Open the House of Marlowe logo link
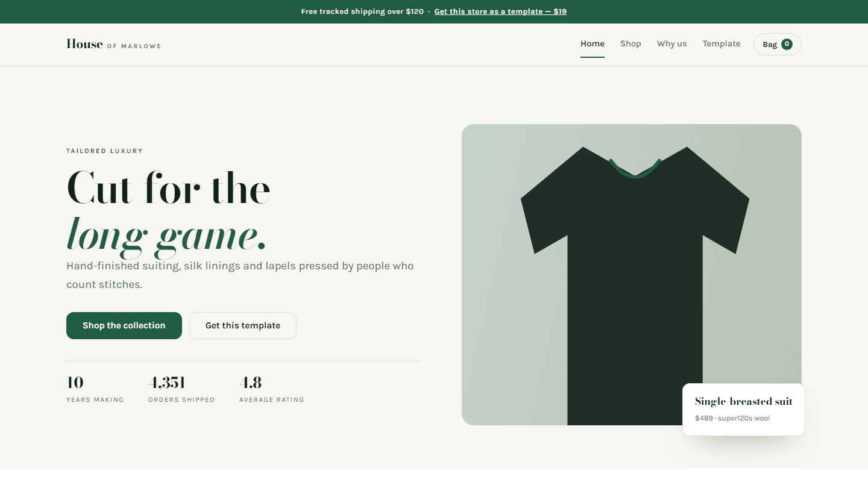The image size is (868, 488). coord(114,44)
